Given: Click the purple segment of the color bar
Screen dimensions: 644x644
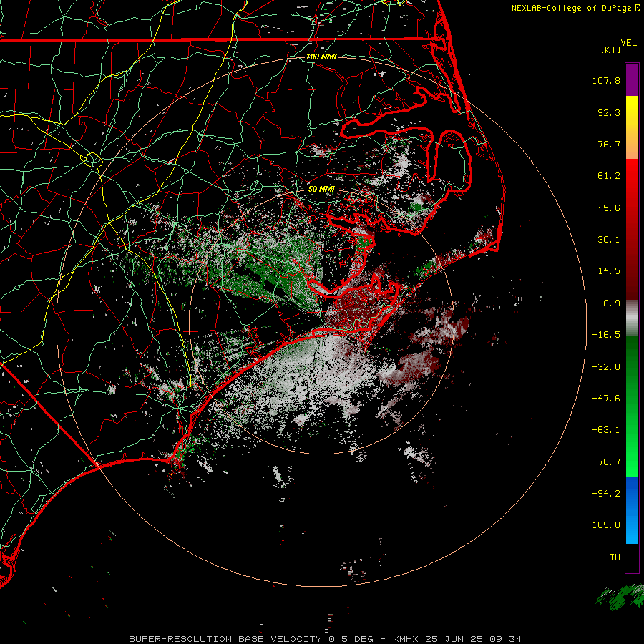Looking at the screenshot, I should 632,79.
